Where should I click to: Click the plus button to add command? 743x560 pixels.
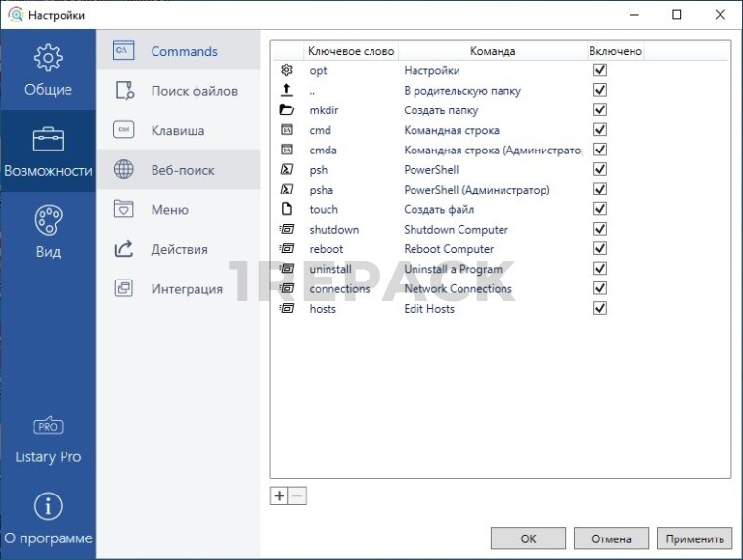[x=280, y=495]
